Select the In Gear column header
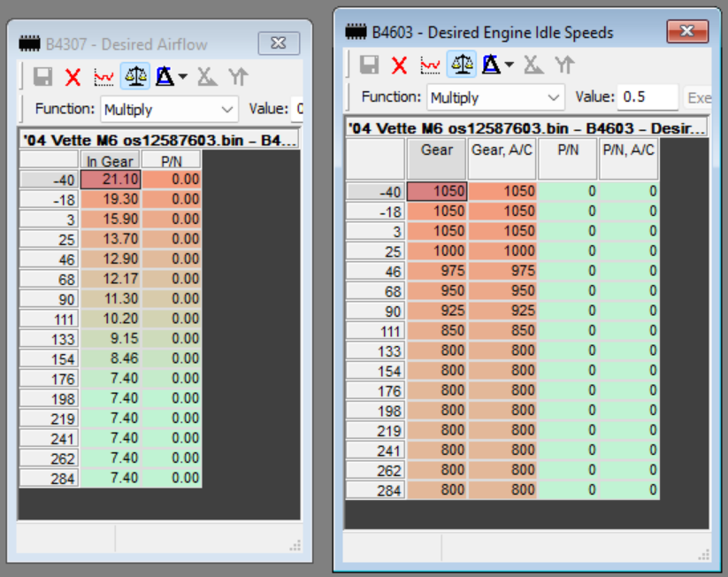The width and height of the screenshot is (728, 577). 110,161
